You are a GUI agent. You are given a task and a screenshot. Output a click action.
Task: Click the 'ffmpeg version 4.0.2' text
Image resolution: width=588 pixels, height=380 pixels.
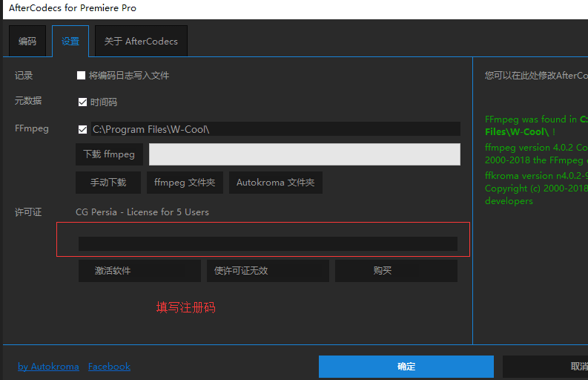coord(536,154)
